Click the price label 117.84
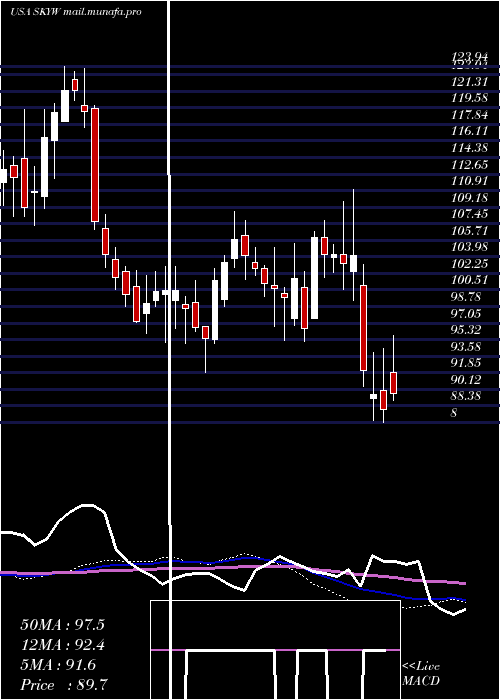The height and width of the screenshot is (700, 500). click(470, 114)
